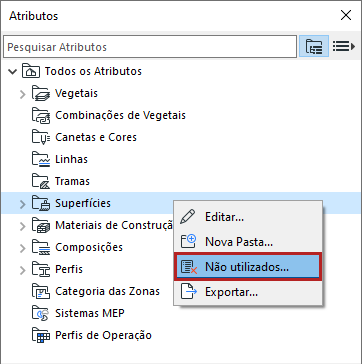
Task: Select the Tramas folder icon
Action: point(41,181)
